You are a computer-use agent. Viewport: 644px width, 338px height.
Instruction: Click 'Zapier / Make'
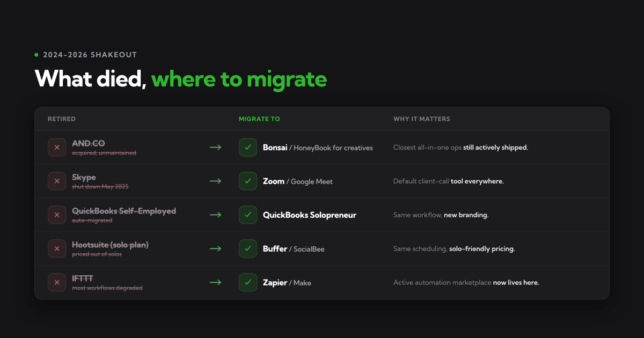(x=287, y=283)
